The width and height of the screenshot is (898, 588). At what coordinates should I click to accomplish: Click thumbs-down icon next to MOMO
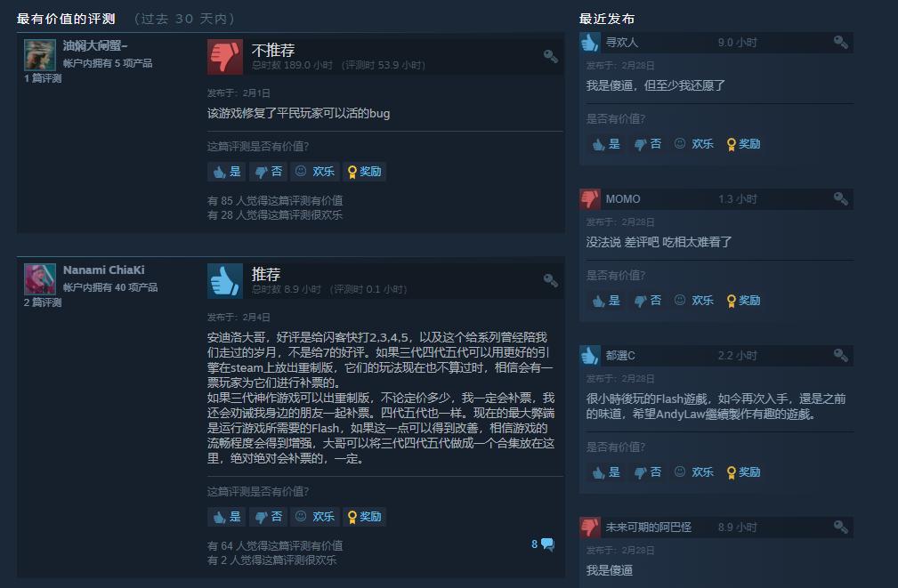coord(590,198)
